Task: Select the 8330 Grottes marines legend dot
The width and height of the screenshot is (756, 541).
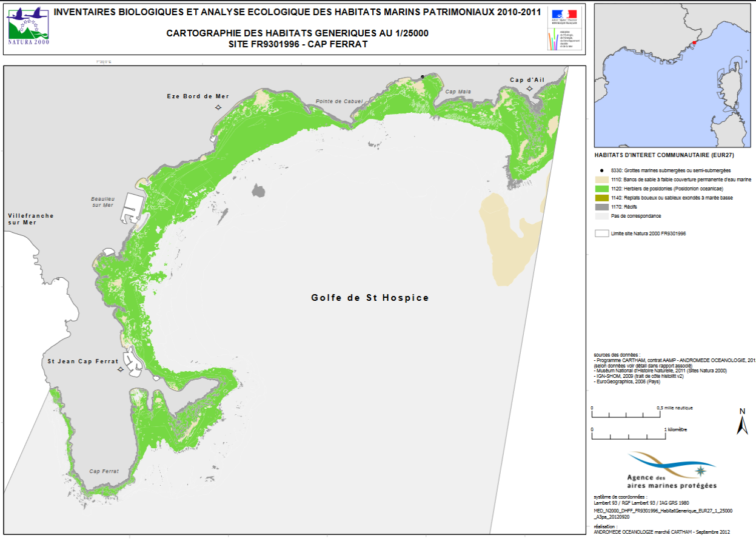Action: click(603, 171)
